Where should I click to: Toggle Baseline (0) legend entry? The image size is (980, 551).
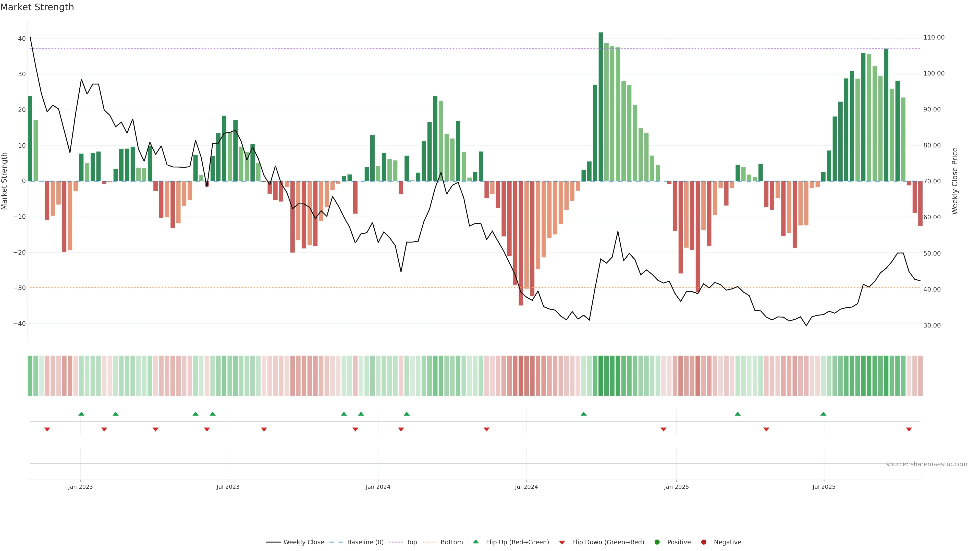(365, 542)
